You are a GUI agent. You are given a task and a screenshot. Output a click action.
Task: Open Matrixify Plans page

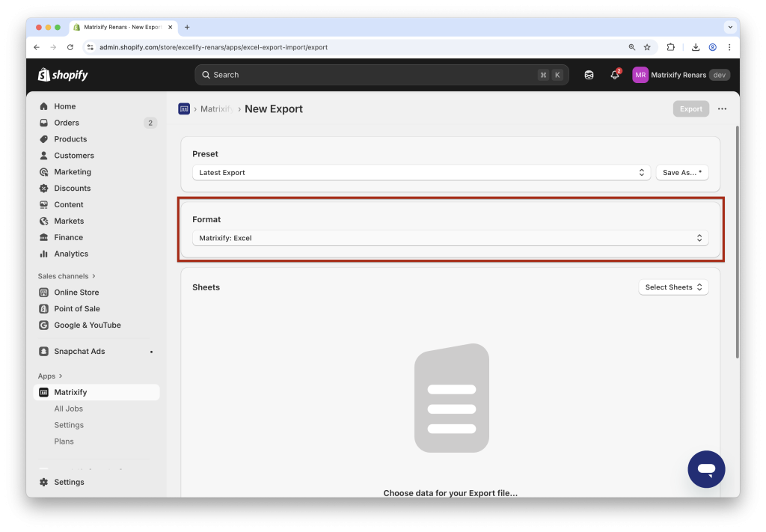[x=64, y=441]
